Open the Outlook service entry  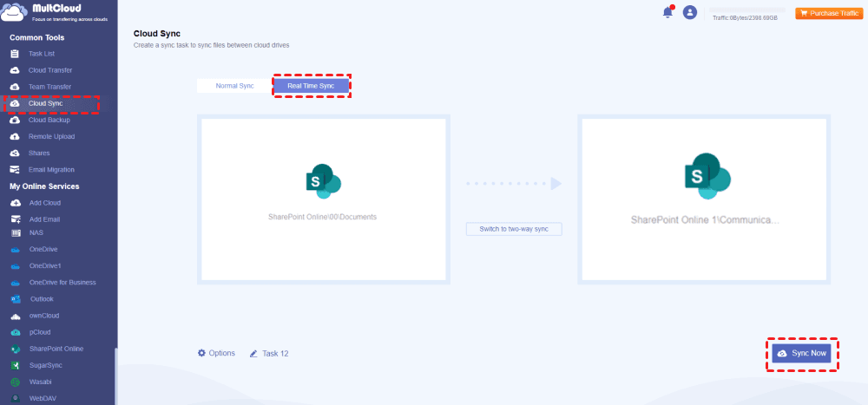tap(42, 299)
